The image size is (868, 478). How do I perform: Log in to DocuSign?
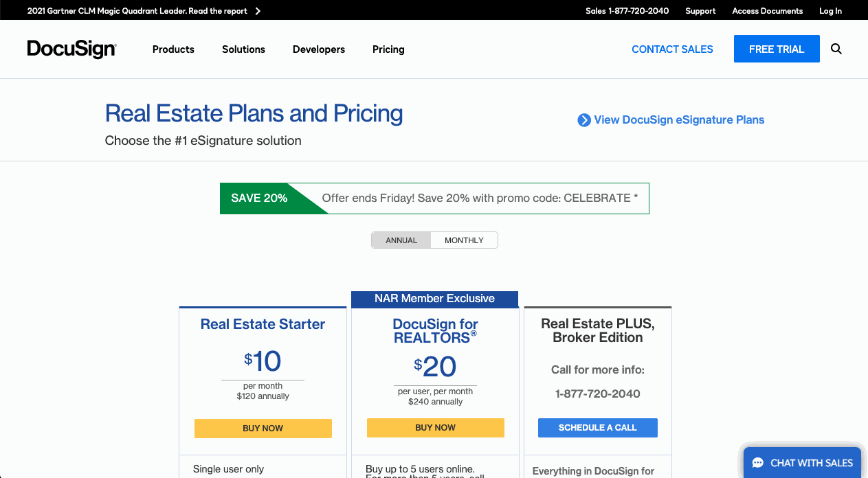coord(830,11)
